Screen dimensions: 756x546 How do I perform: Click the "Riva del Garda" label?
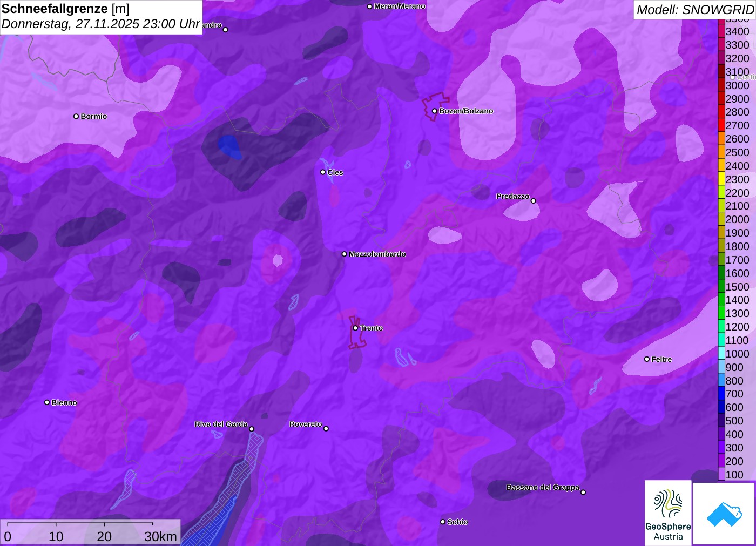[221, 424]
